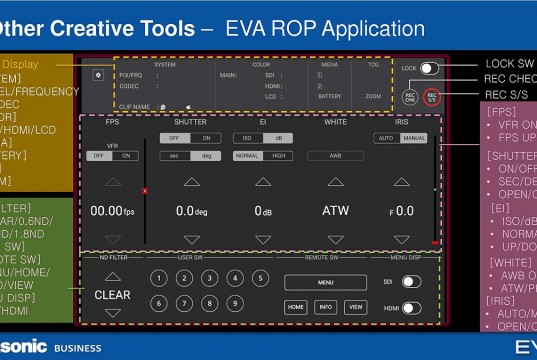
Task: Toggle the LOCK switch
Action: click(429, 69)
